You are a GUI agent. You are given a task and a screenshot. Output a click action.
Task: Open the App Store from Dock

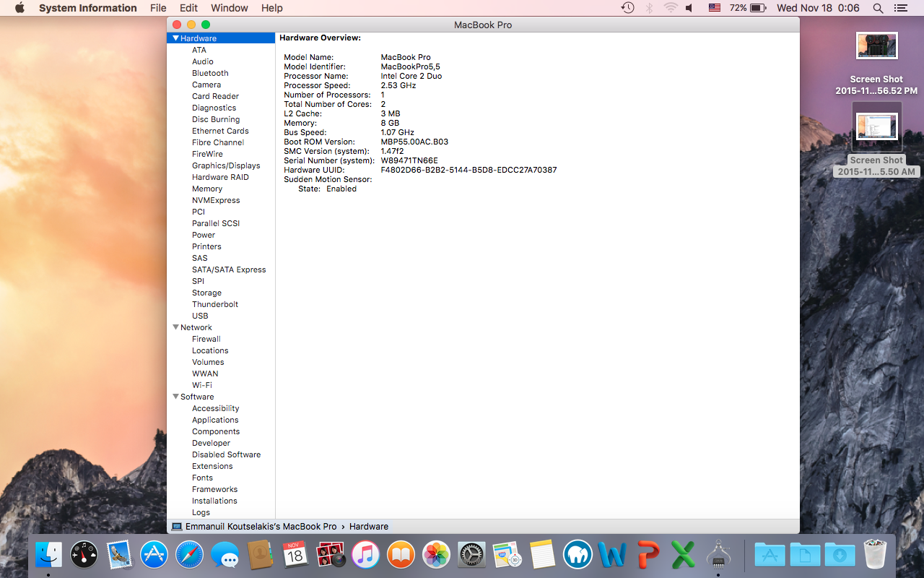(154, 555)
